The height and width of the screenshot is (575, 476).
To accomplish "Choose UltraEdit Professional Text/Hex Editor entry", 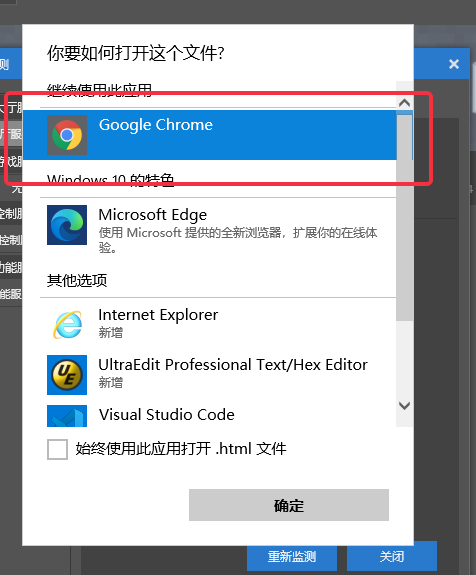I will coord(233,365).
